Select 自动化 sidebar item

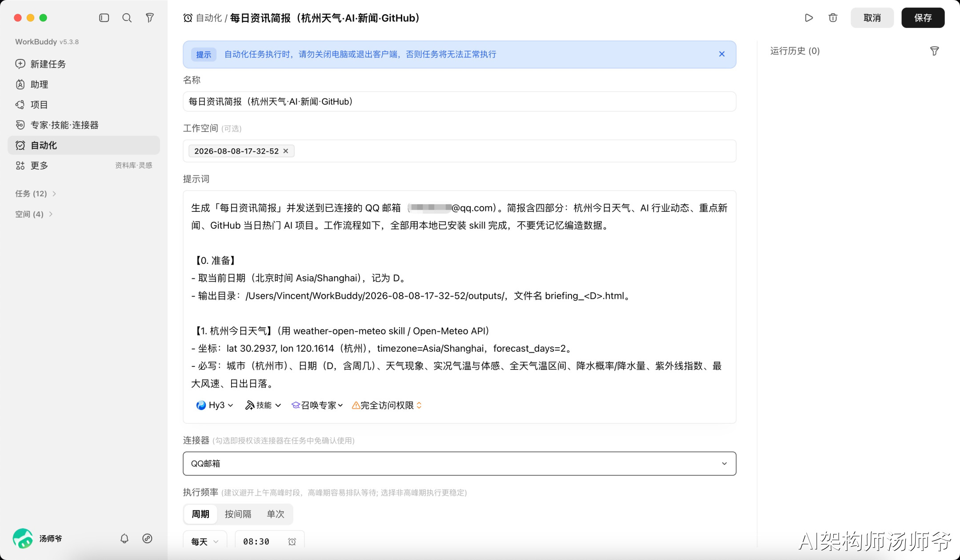[84, 145]
